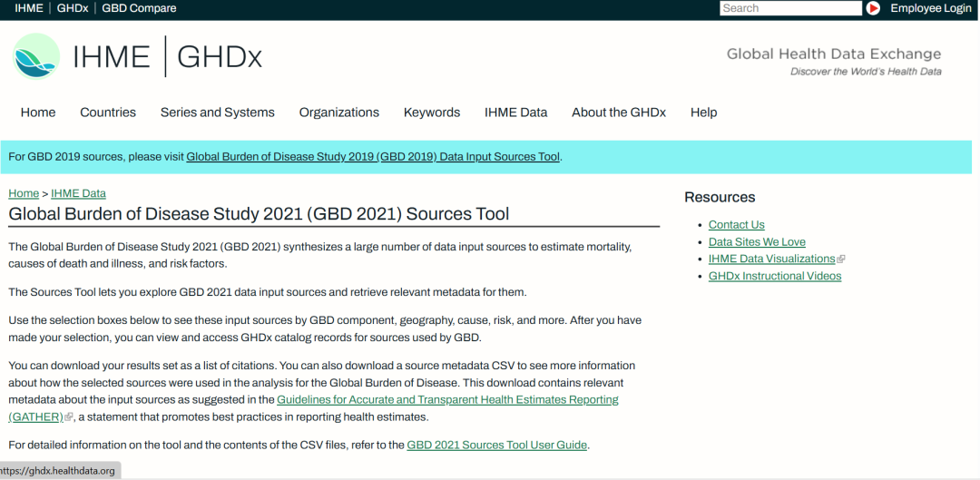Click the Home breadcrumb link

[x=24, y=193]
